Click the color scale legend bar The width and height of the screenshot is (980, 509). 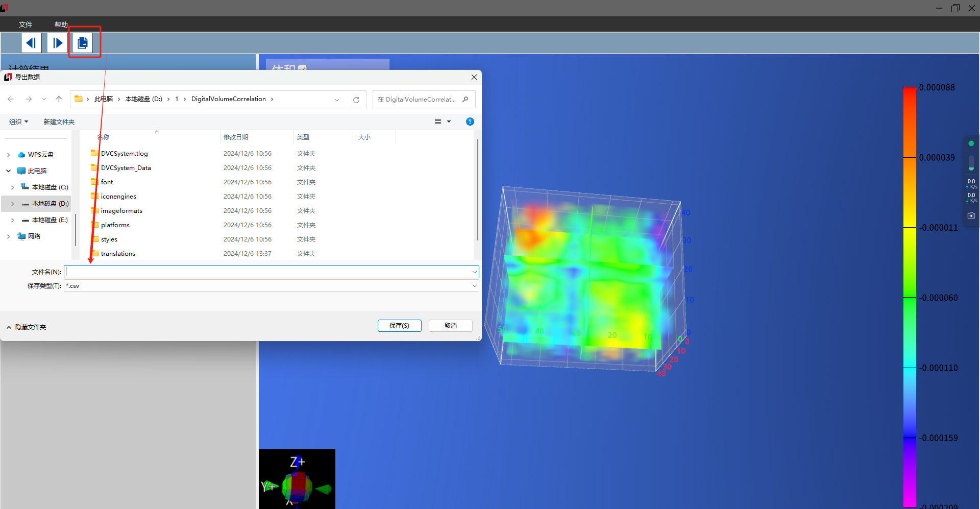[x=909, y=296]
